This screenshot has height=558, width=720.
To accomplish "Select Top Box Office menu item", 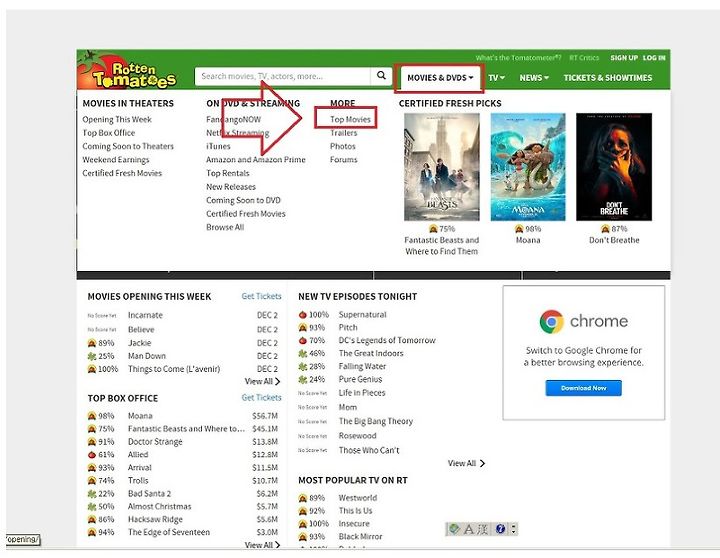I will 108,133.
